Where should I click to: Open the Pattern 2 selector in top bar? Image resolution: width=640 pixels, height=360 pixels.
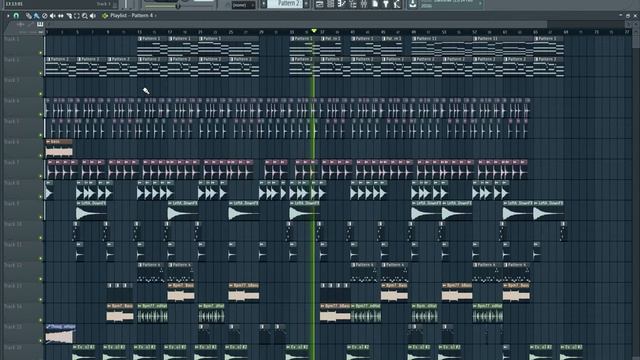(285, 4)
